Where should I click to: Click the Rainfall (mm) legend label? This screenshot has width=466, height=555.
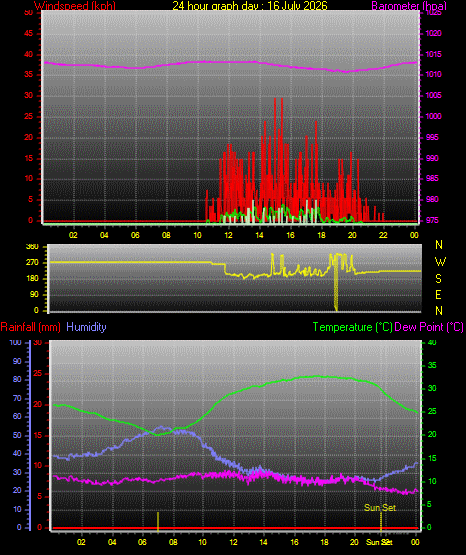coord(30,327)
